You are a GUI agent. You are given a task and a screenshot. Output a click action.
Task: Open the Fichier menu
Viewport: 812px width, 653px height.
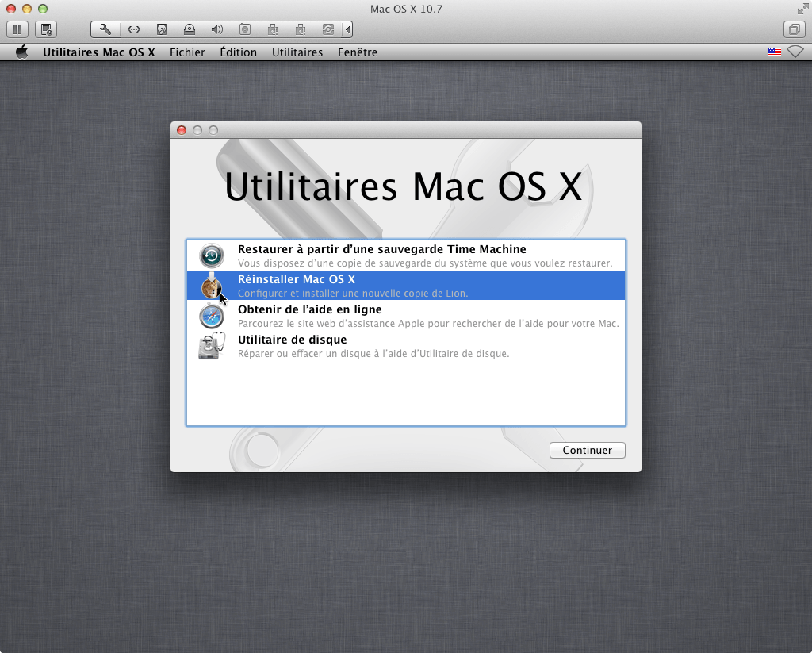pos(187,52)
